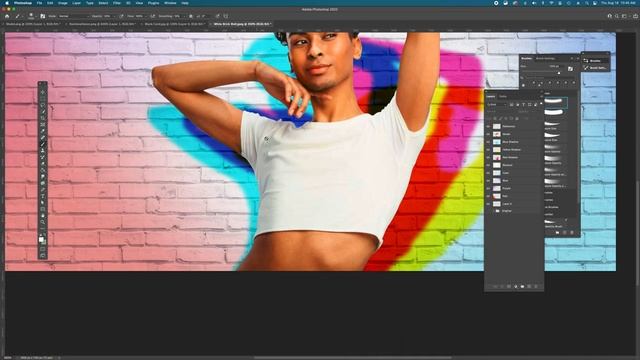
Task: Select the Pen tool
Action: (x=42, y=190)
